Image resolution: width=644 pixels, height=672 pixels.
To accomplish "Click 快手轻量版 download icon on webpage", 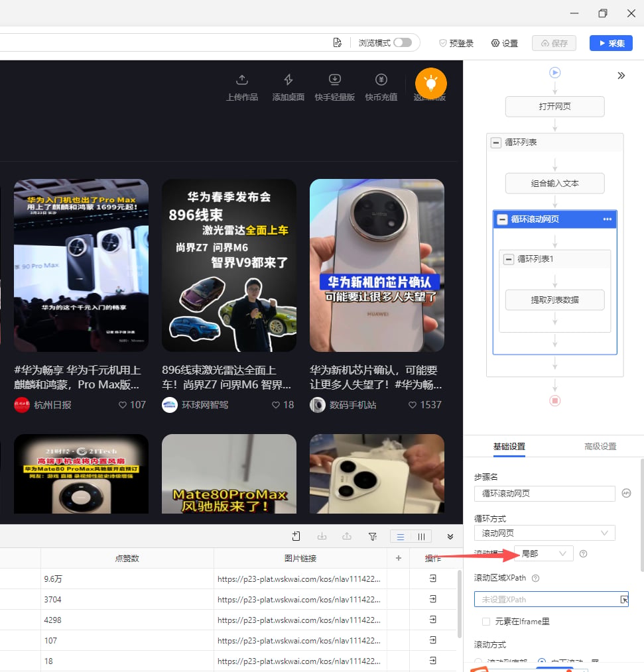I will pos(335,80).
